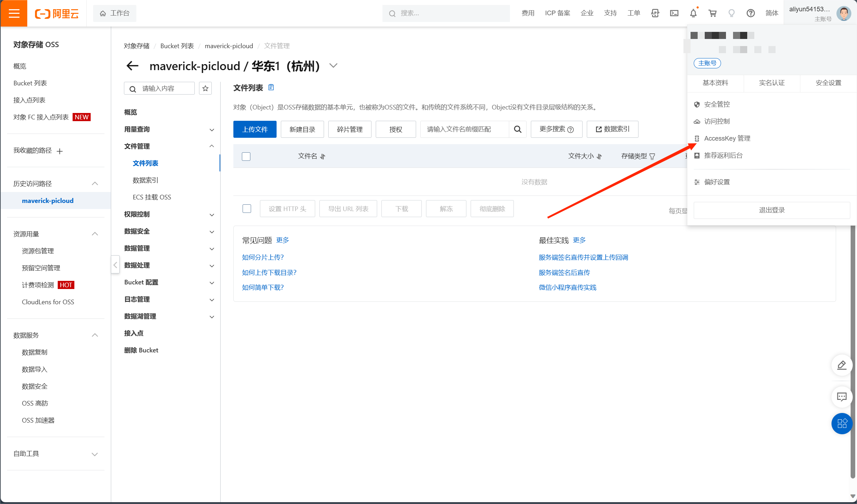The width and height of the screenshot is (857, 504).
Task: Open the 如何分片上传? link
Action: (263, 257)
